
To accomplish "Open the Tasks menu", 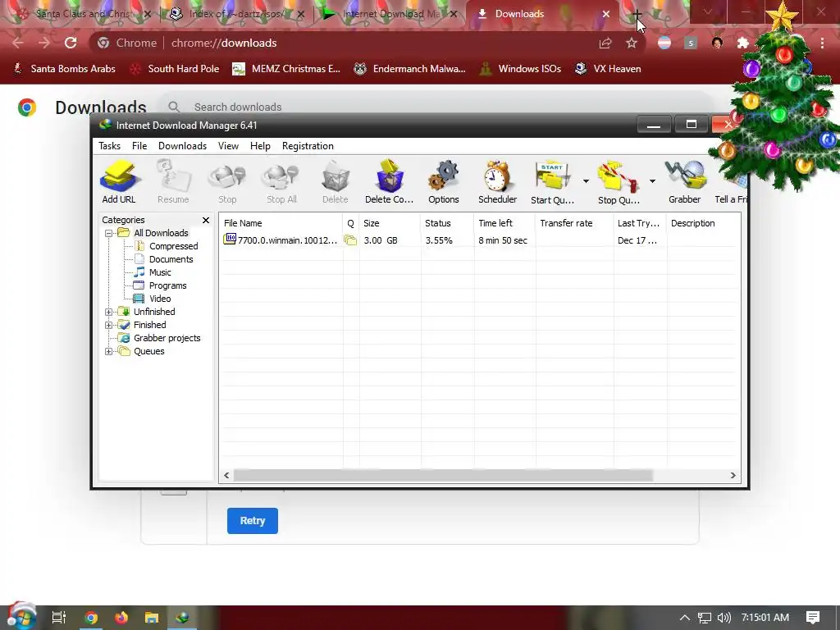I will (109, 146).
